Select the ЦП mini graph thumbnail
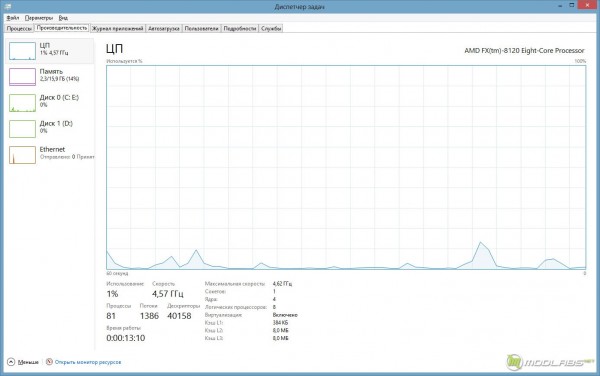The width and height of the screenshot is (600, 376). click(x=22, y=51)
